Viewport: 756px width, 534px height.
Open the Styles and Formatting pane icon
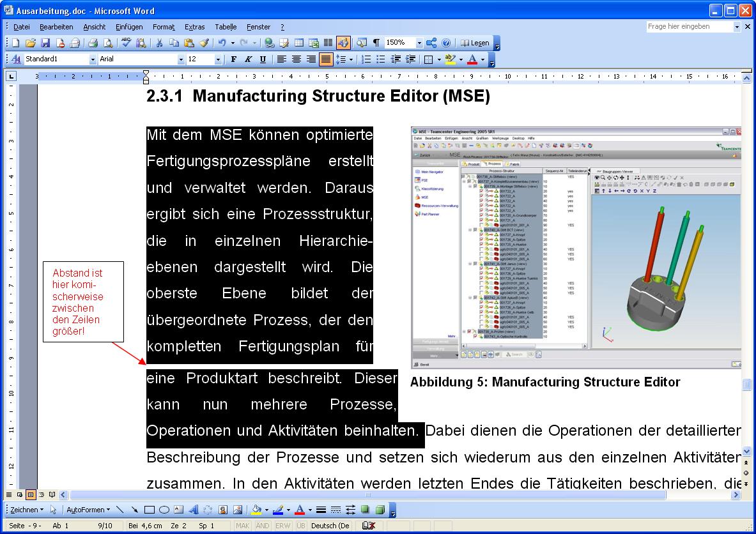click(x=17, y=59)
